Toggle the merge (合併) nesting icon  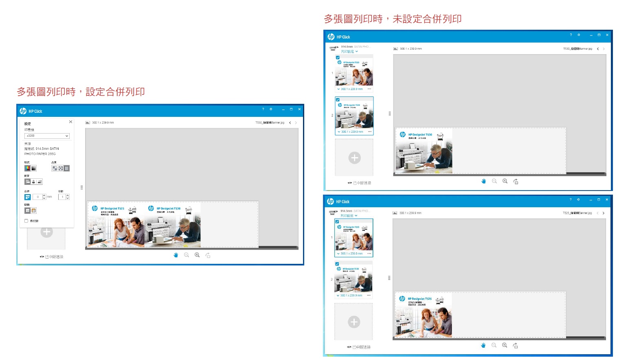(27, 197)
